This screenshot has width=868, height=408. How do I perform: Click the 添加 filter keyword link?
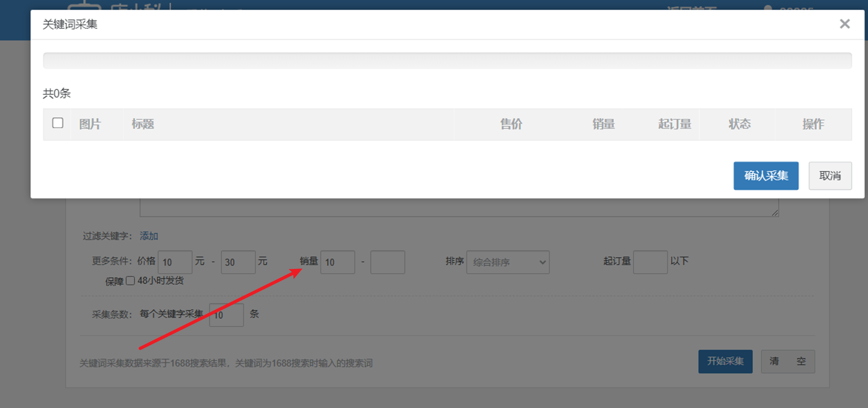[x=149, y=236]
